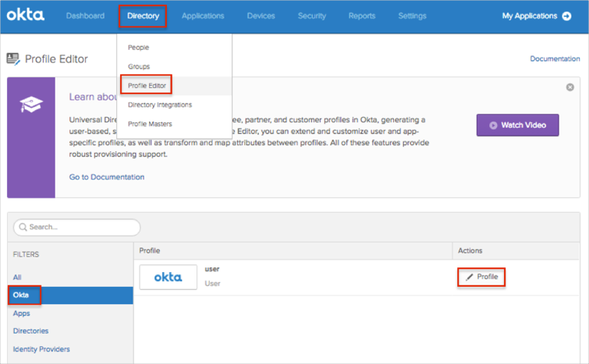Follow the Go to Documentation link

[107, 177]
